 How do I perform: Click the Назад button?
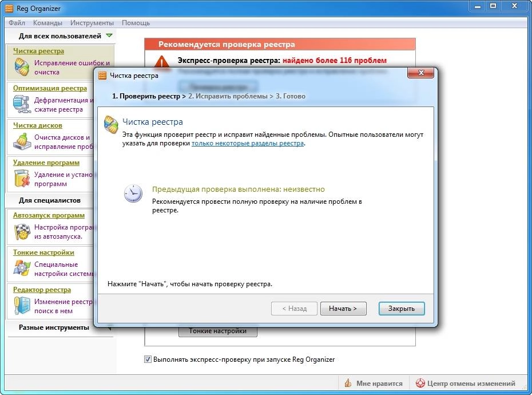coord(294,309)
